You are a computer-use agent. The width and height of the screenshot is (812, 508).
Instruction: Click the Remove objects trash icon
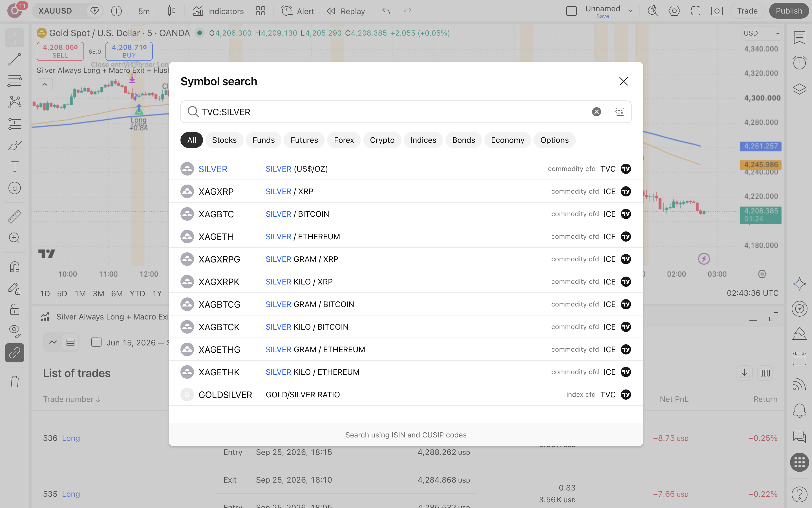click(x=15, y=381)
